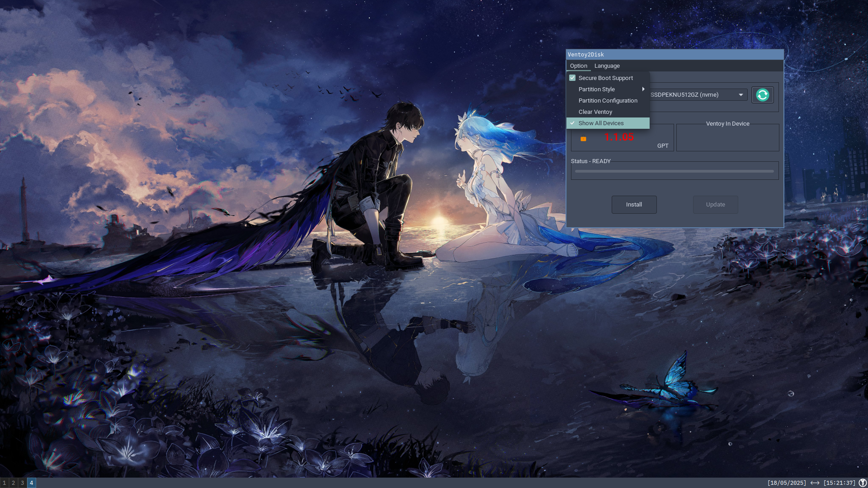Expand the Partition Style submenu arrow
The image size is (868, 488).
(x=643, y=89)
